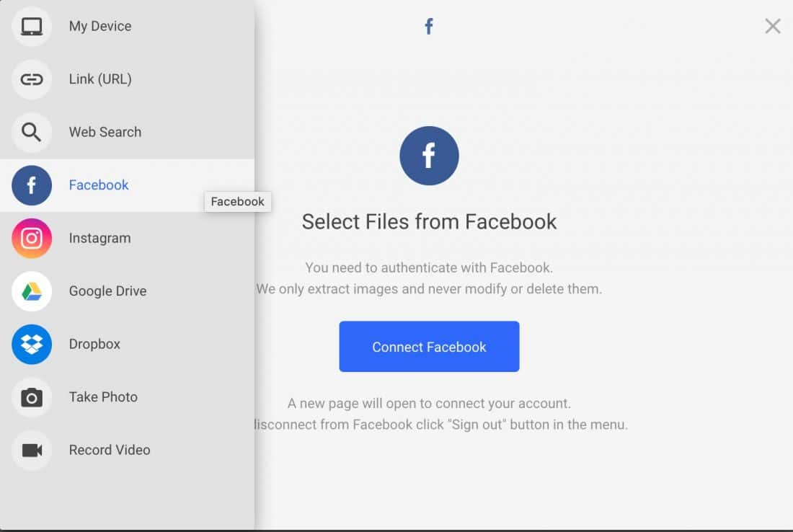Close the upload dialog with the X
This screenshot has height=532, width=793.
coord(772,26)
